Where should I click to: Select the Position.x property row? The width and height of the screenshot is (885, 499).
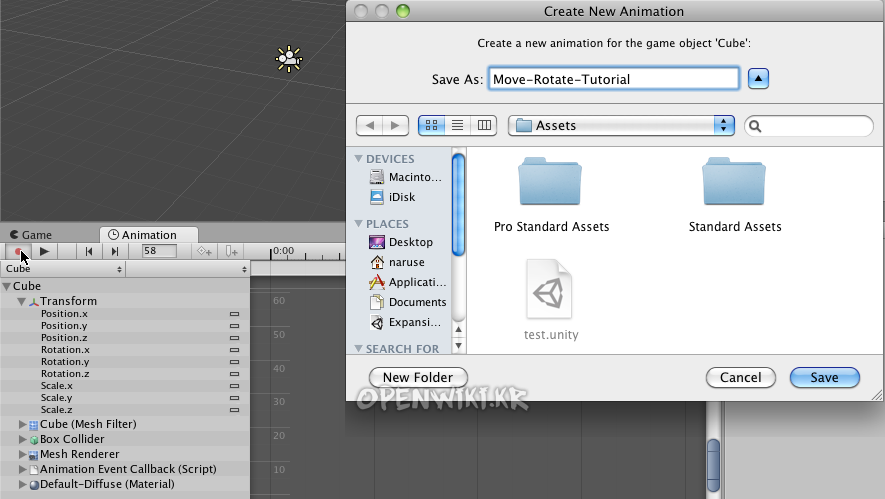tap(125, 314)
